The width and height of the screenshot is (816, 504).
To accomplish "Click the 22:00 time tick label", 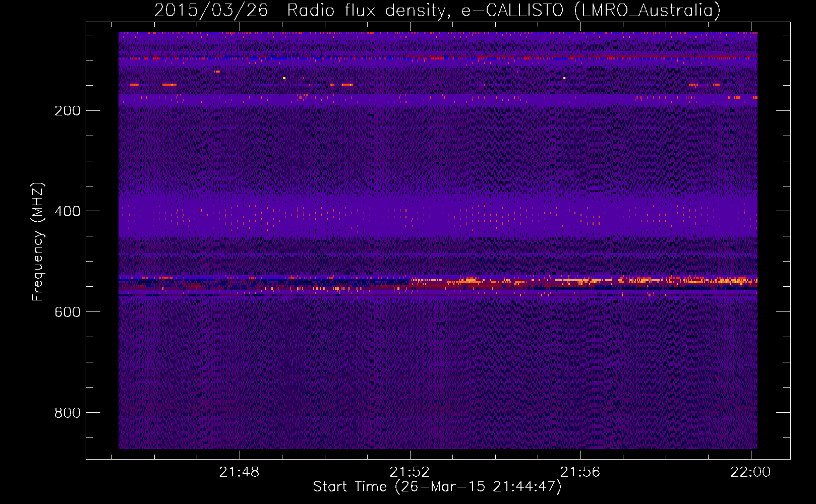I will (x=751, y=472).
